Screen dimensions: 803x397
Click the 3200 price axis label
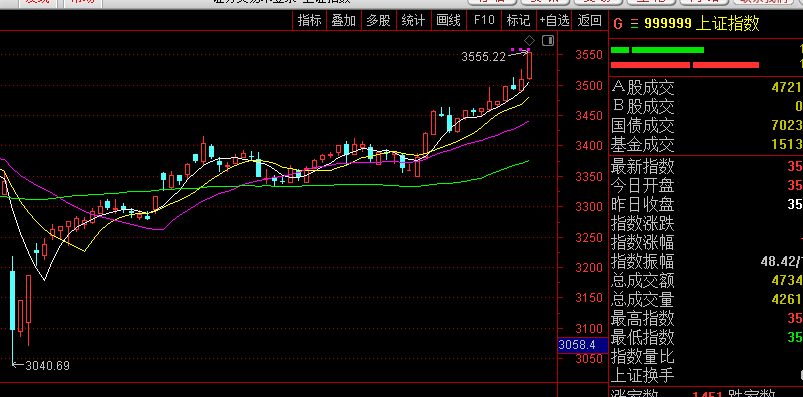589,268
